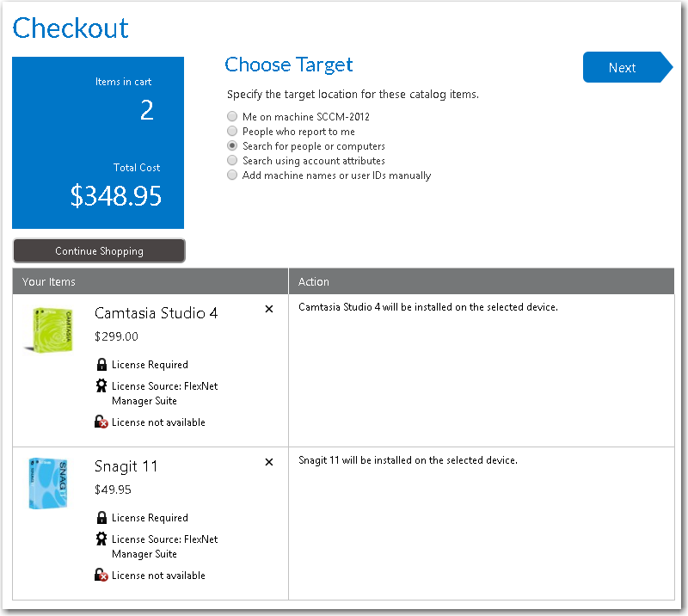Click the License Required lock icon for Snagit
This screenshot has width=688, height=616.
(102, 517)
